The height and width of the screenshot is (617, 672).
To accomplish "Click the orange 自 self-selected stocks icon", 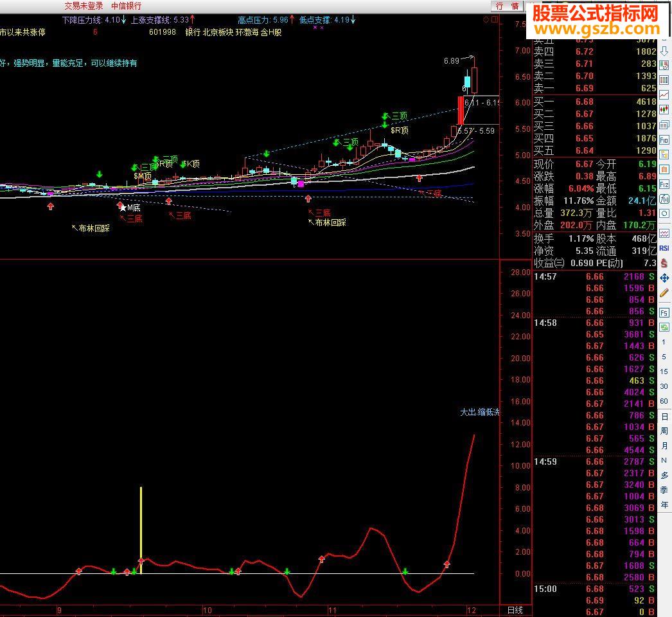I will tap(664, 170).
